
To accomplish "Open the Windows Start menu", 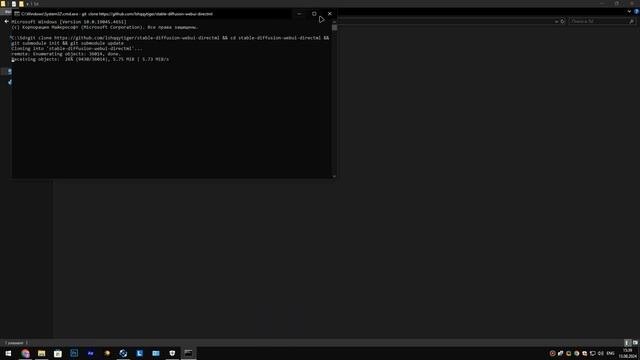I will tap(8, 353).
